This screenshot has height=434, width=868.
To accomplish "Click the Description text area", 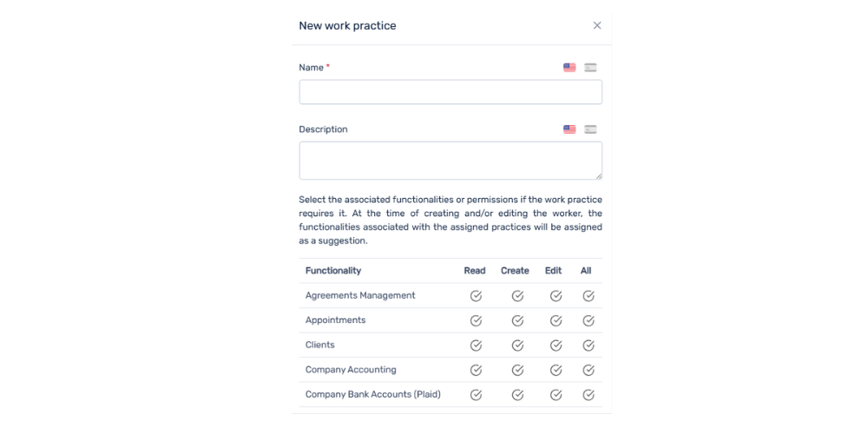I will point(450,161).
